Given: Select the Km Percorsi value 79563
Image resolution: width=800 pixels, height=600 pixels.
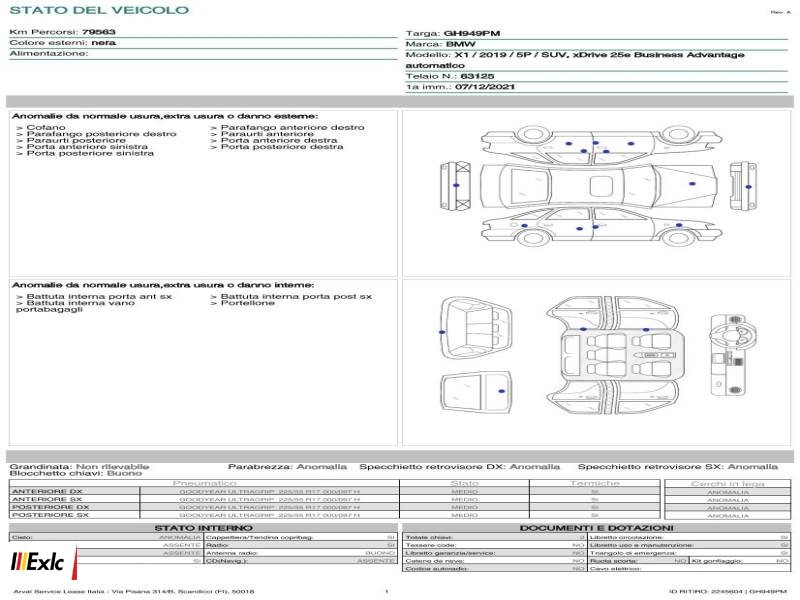Looking at the screenshot, I should [x=99, y=32].
